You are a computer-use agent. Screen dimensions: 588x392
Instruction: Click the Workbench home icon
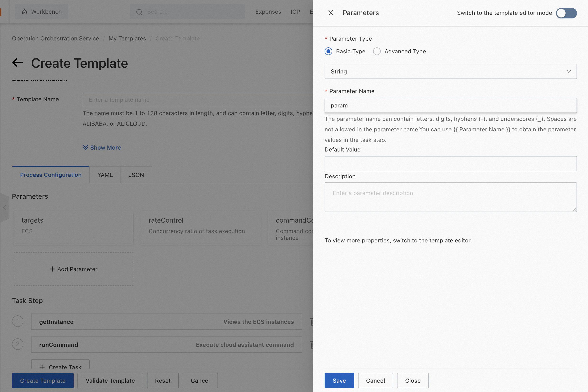point(24,12)
